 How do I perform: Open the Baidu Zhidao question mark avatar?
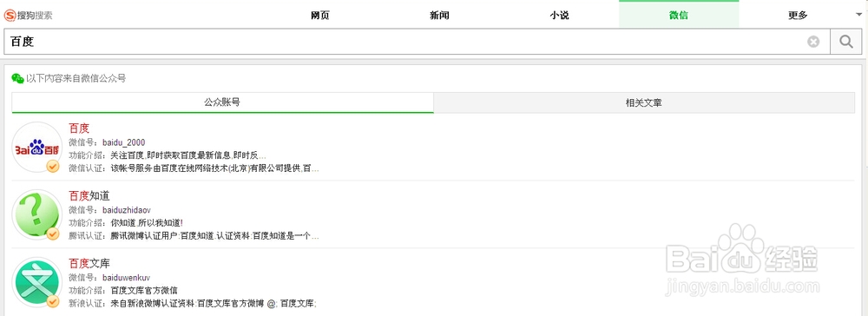point(37,214)
